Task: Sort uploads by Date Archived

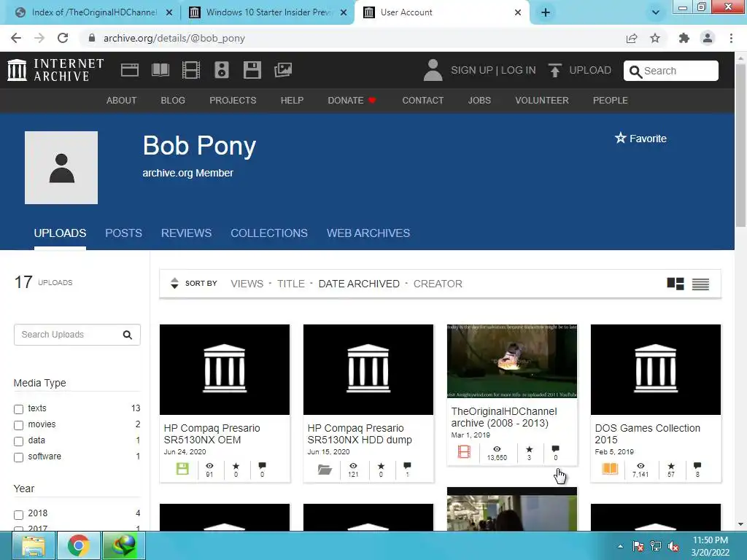Action: [359, 284]
